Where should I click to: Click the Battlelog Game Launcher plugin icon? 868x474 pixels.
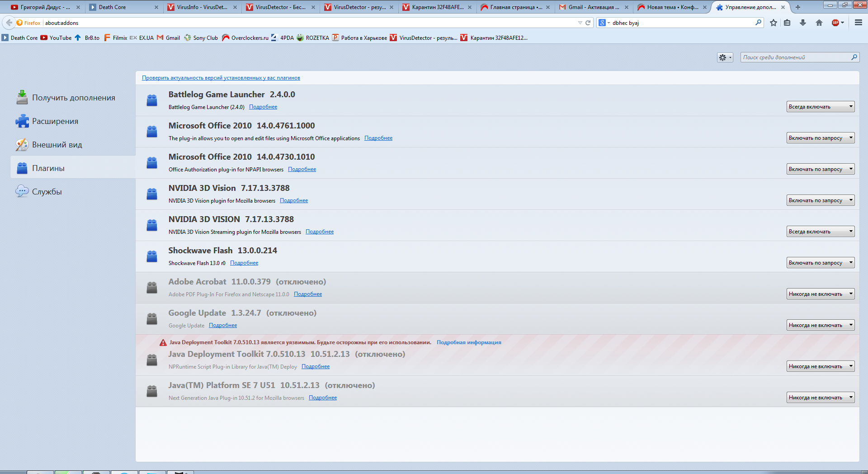(x=152, y=100)
